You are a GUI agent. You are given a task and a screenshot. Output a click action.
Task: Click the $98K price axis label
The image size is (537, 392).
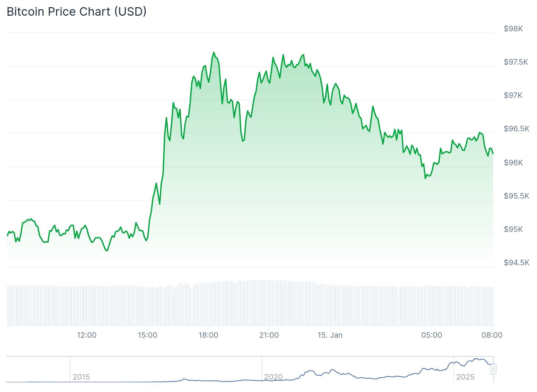(x=513, y=29)
